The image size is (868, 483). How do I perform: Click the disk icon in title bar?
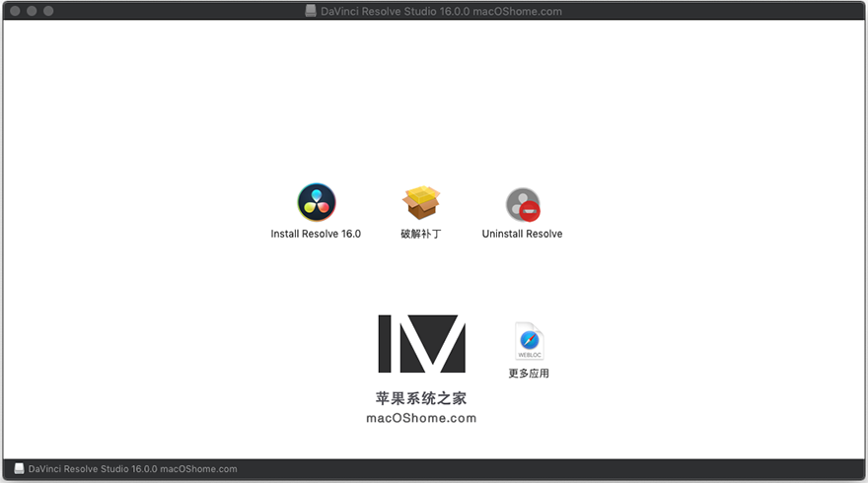[311, 11]
